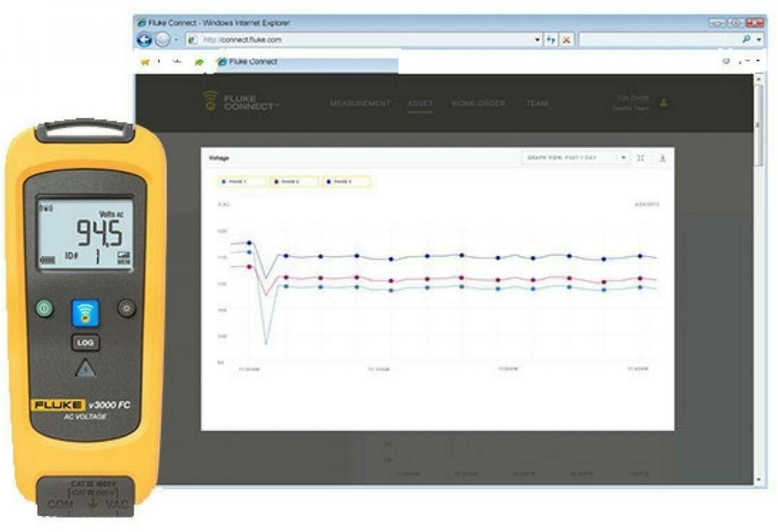Click the green icon left of the tab

(199, 62)
